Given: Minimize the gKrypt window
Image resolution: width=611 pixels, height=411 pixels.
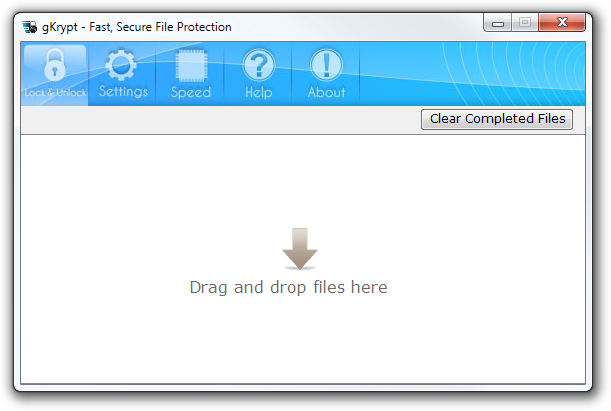Looking at the screenshot, I should click(497, 23).
